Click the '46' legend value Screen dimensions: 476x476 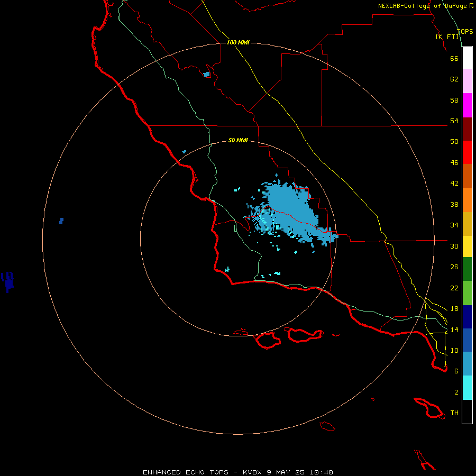click(454, 163)
